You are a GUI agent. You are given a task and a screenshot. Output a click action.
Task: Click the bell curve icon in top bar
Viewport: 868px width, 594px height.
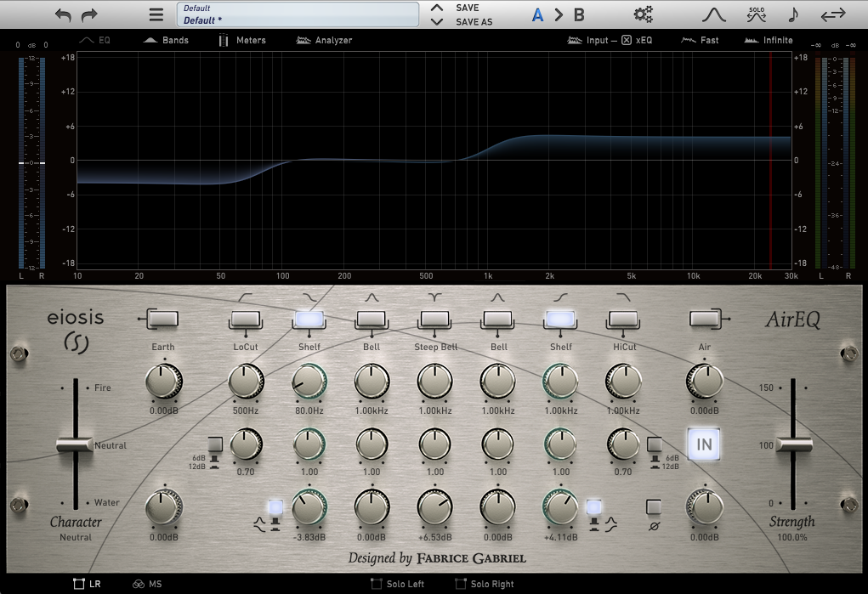712,14
